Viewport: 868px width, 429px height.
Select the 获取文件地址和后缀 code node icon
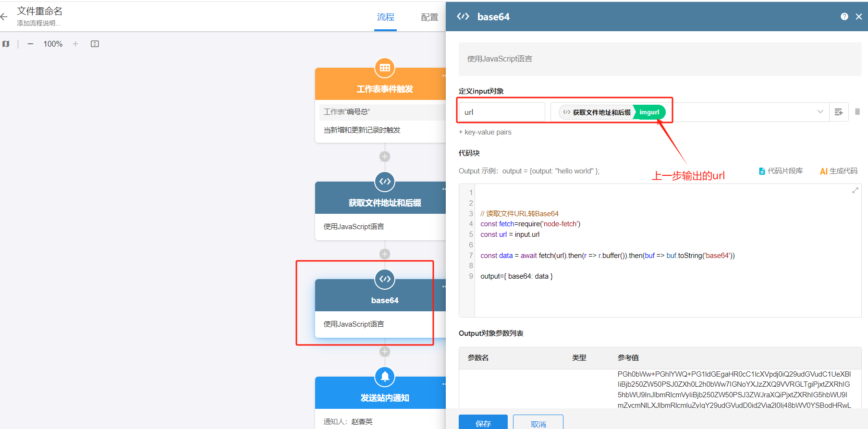point(385,182)
